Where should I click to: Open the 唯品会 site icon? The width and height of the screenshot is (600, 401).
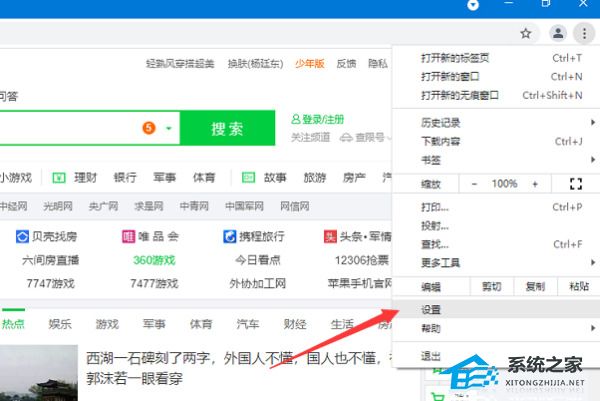128,236
